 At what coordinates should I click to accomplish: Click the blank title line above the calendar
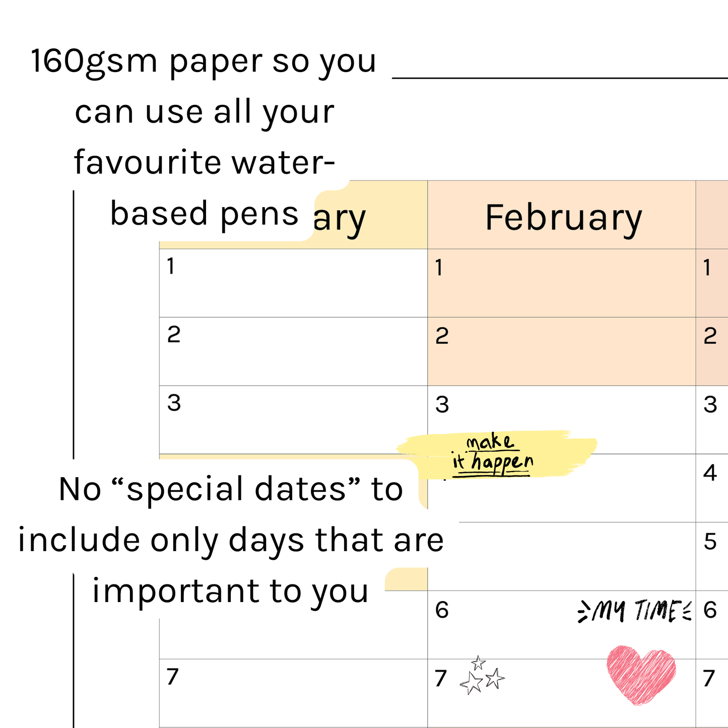coord(559,78)
